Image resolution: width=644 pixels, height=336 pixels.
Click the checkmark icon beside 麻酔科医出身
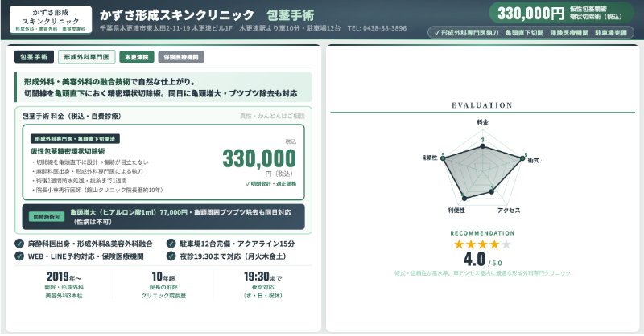[x=19, y=244]
